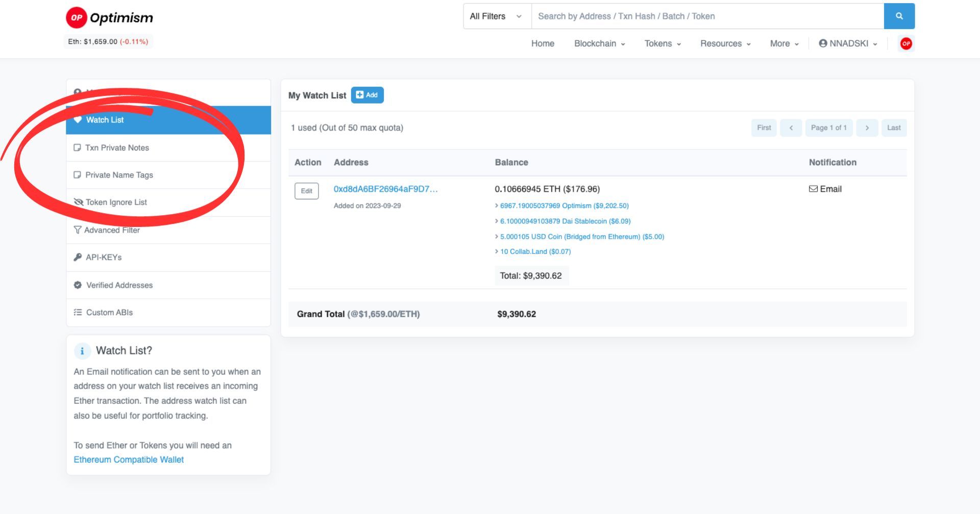Expand the Optimism token balance row
The image size is (980, 514).
coord(497,206)
